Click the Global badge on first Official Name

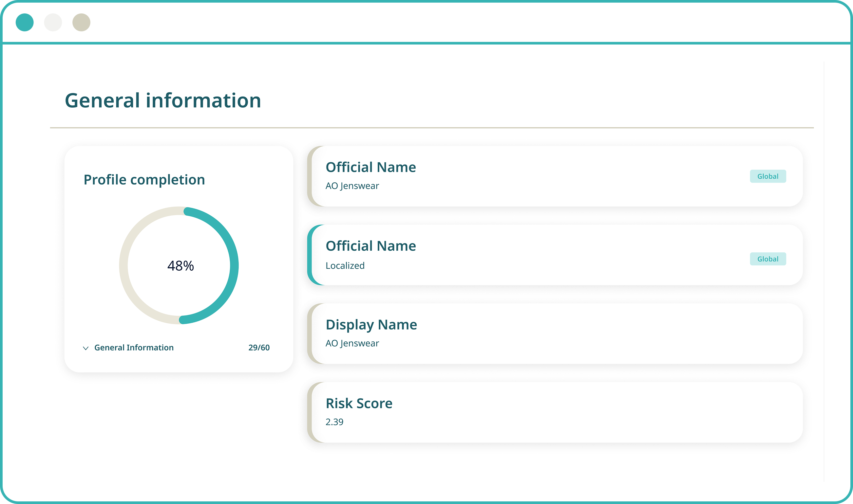768,176
